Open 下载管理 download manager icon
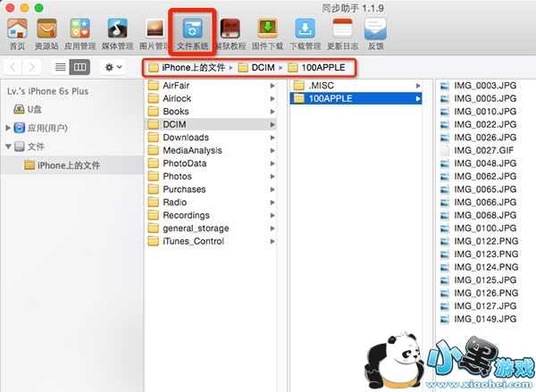 click(305, 34)
